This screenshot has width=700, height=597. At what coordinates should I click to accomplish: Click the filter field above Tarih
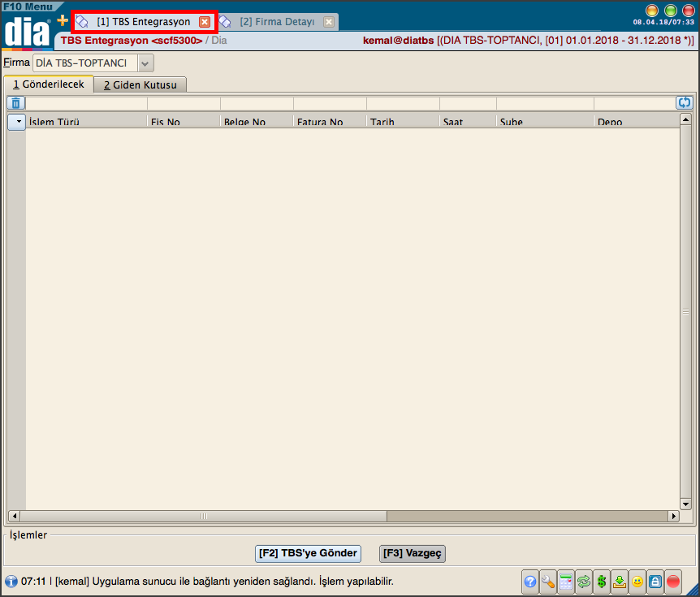[x=403, y=103]
